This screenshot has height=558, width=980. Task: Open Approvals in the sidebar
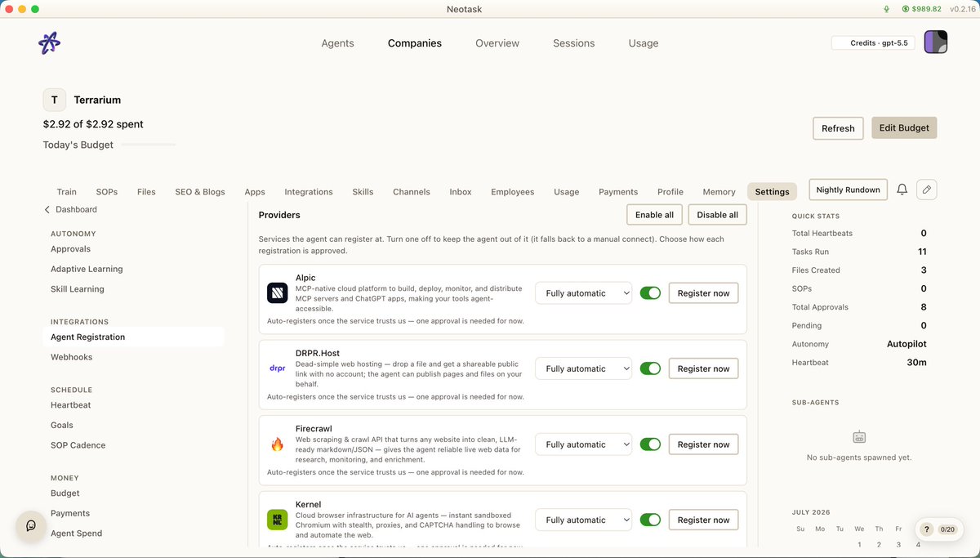point(70,249)
